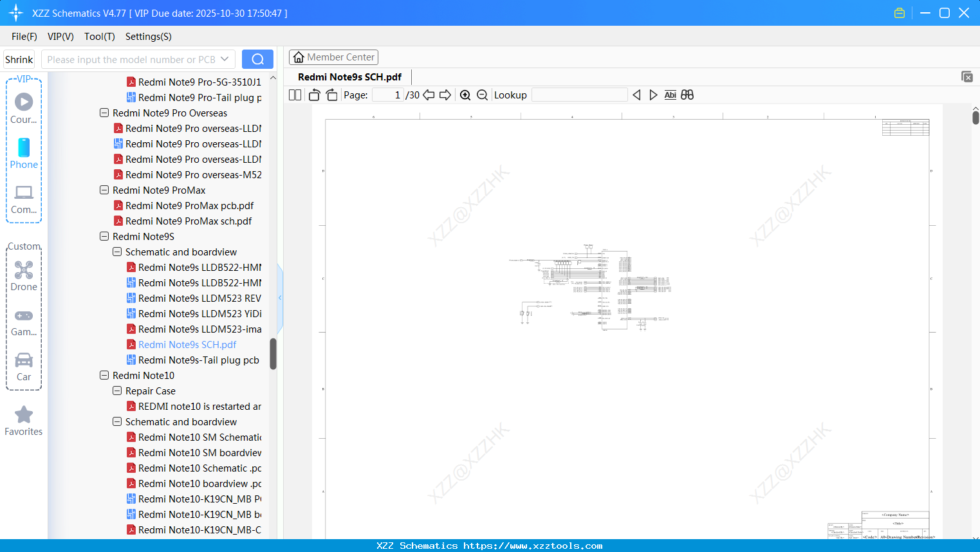This screenshot has width=980, height=552.
Task: Go to next page arrow
Action: coord(445,95)
